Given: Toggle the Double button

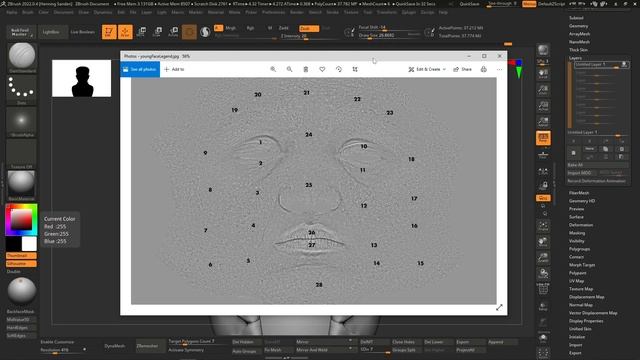Looking at the screenshot, I should click(14, 271).
